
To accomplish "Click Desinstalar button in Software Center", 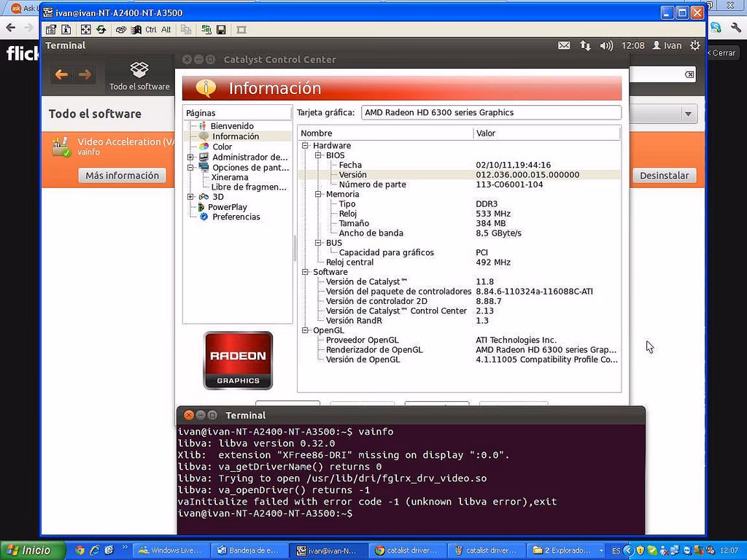I will (664, 175).
